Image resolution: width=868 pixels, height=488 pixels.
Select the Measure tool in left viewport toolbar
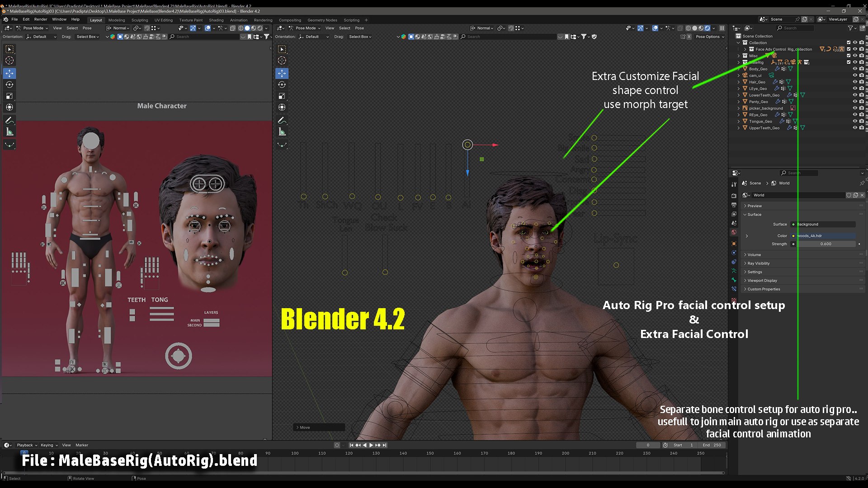[x=9, y=132]
